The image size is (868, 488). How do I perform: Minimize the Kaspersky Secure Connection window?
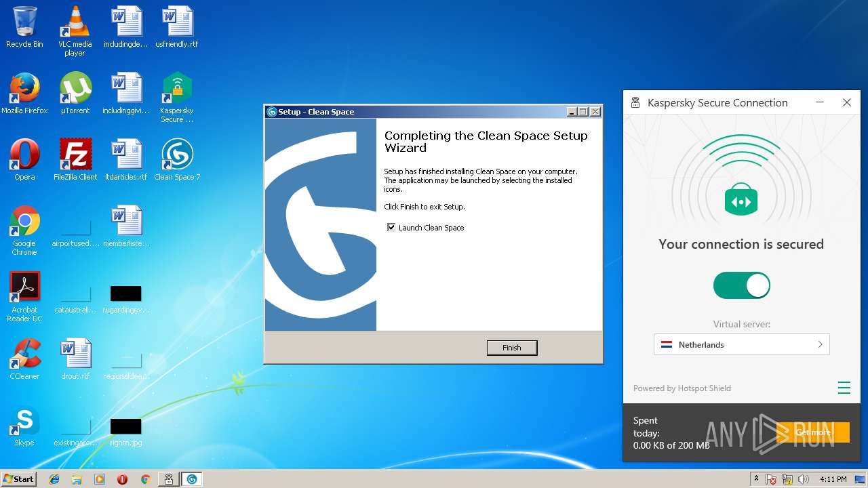[820, 102]
